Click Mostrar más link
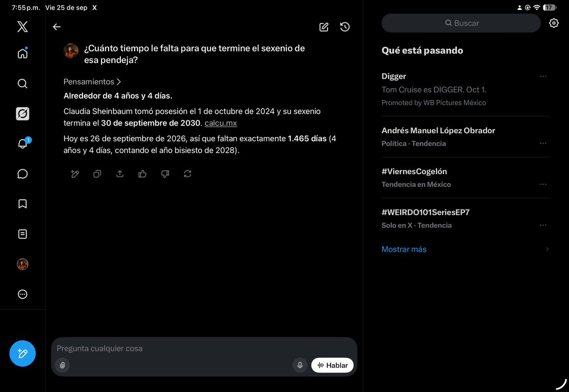 point(404,249)
